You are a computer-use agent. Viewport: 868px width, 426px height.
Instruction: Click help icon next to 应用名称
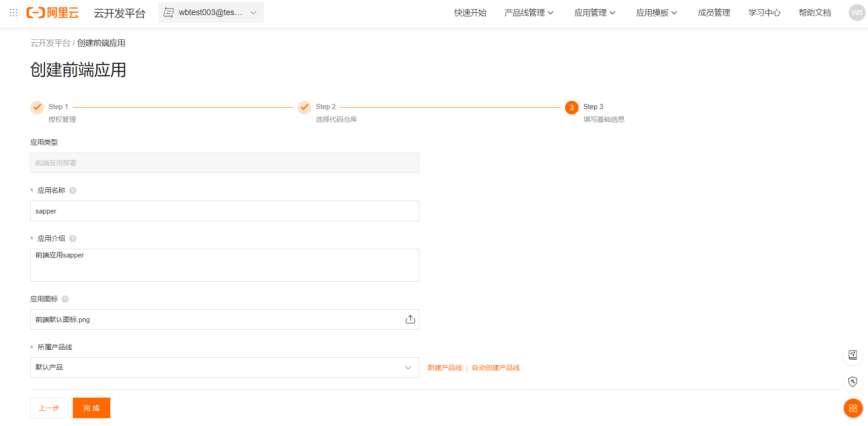(x=73, y=191)
